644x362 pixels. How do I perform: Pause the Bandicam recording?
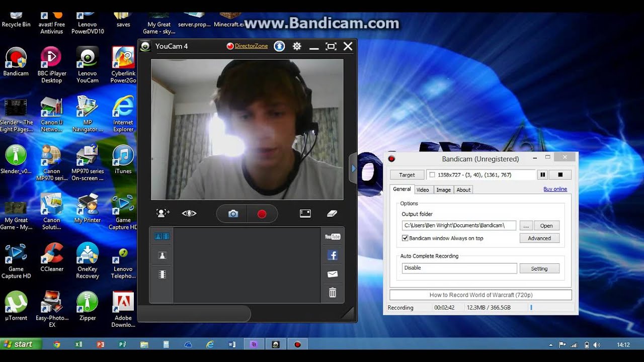tap(542, 175)
